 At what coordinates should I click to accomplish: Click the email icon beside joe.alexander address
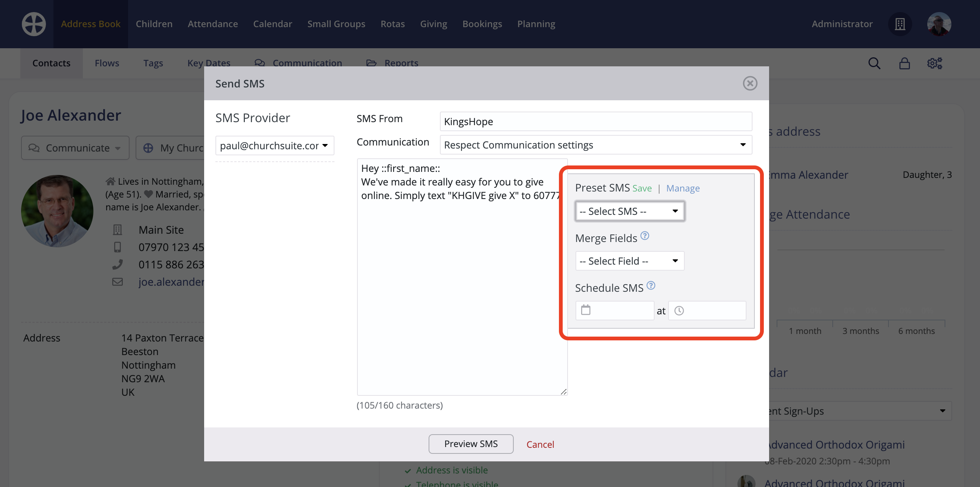[x=118, y=282]
